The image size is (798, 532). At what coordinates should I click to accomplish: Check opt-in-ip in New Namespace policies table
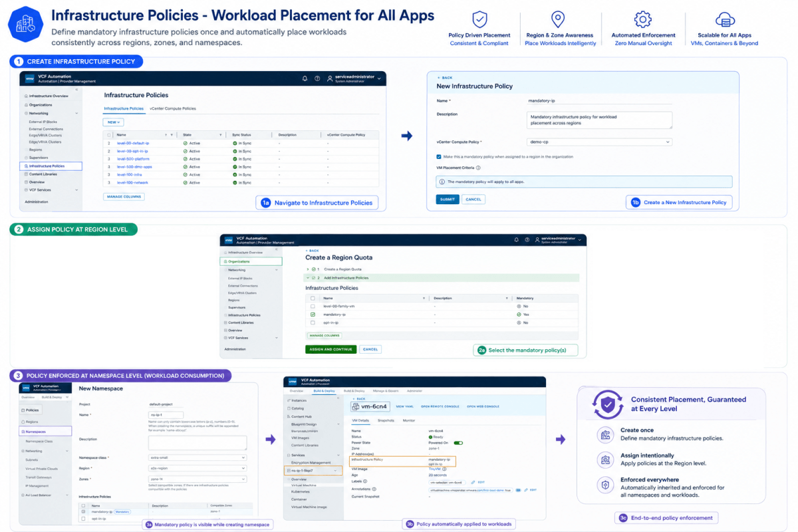point(83,518)
